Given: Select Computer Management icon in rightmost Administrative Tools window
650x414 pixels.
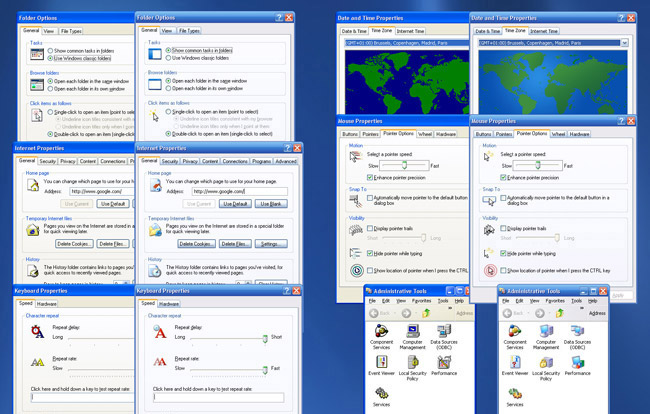Looking at the screenshot, I should pyautogui.click(x=546, y=337).
